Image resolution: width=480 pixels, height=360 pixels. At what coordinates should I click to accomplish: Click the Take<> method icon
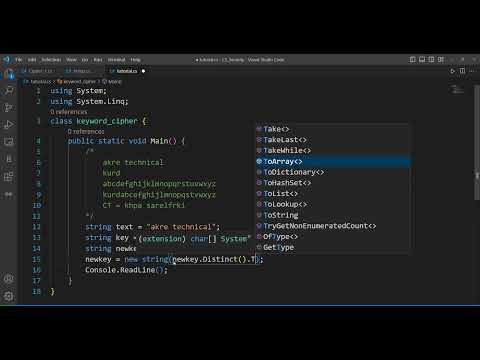coord(259,129)
